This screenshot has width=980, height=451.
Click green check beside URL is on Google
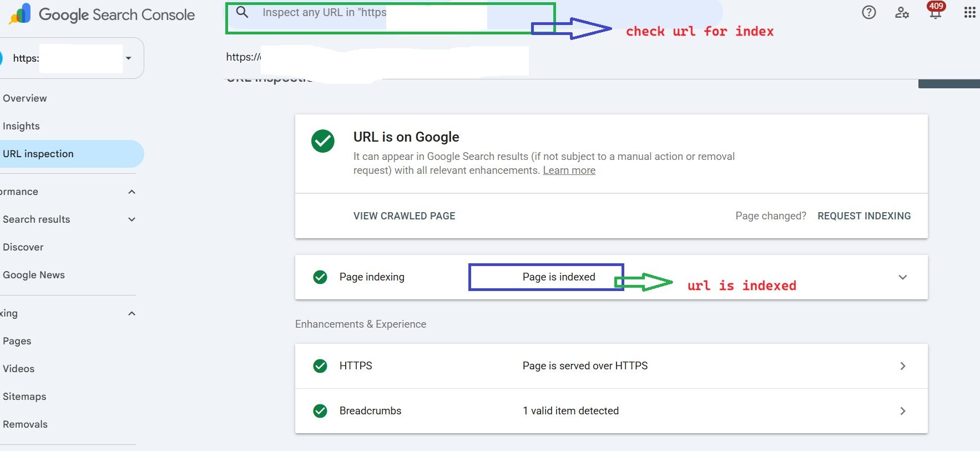323,141
